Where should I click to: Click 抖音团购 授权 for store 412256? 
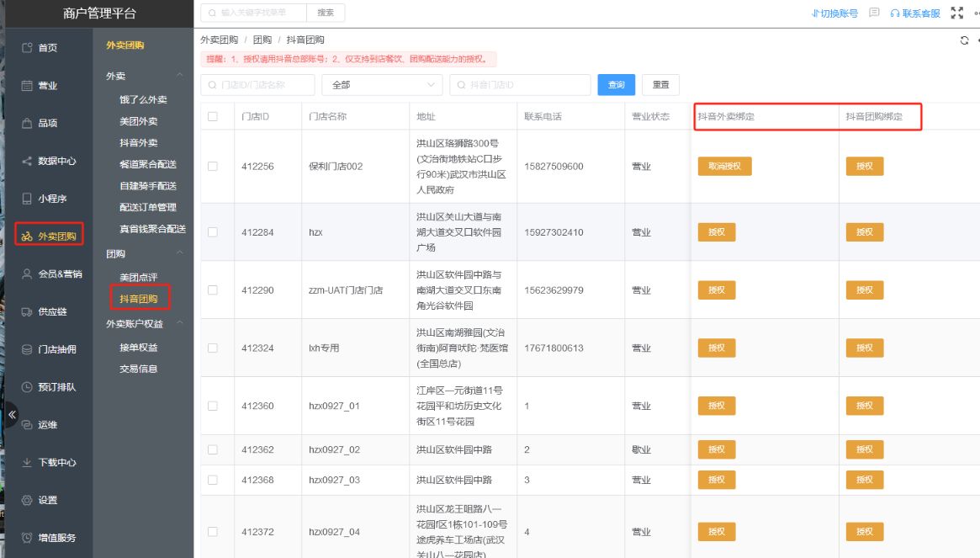865,167
